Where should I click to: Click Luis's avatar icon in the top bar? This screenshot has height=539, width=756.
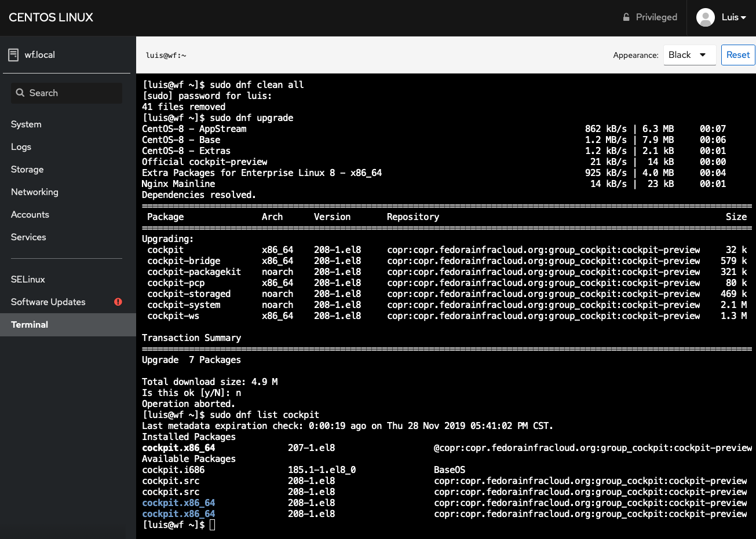[706, 17]
